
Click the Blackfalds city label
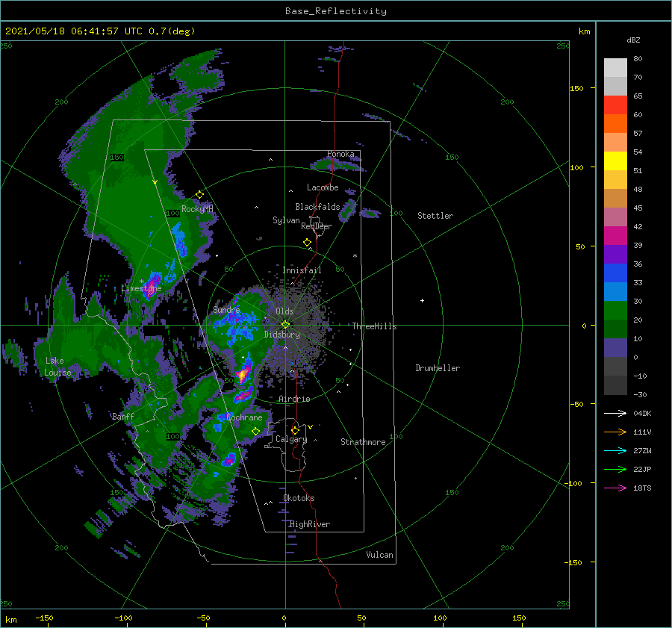317,207
